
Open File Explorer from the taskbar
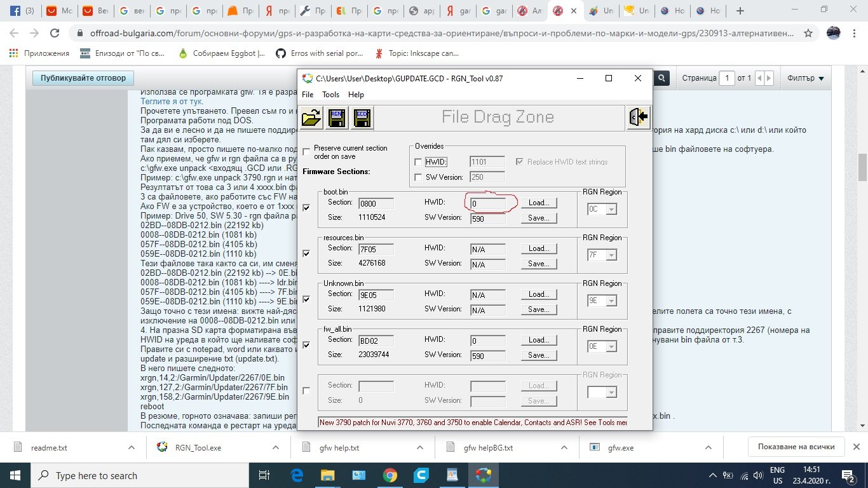327,475
